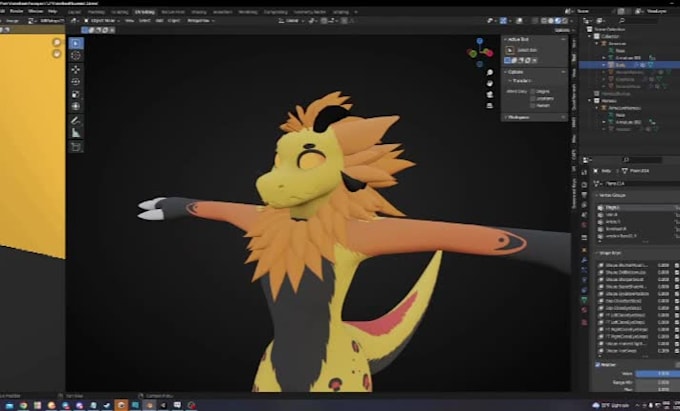Open the World properties tab

(584, 225)
